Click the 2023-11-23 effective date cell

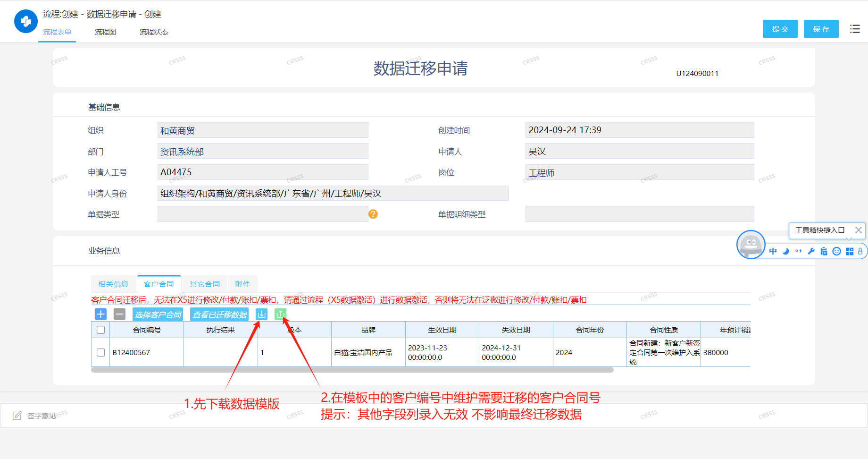[442, 352]
